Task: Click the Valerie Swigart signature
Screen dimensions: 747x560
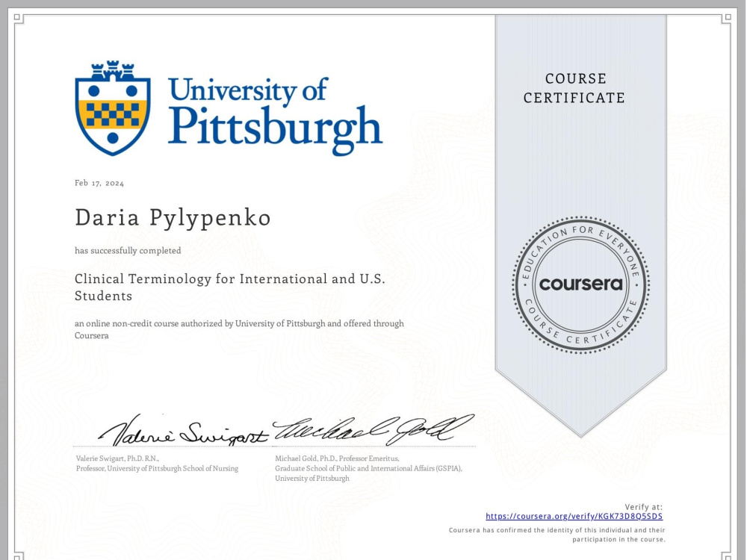Action: [x=184, y=431]
